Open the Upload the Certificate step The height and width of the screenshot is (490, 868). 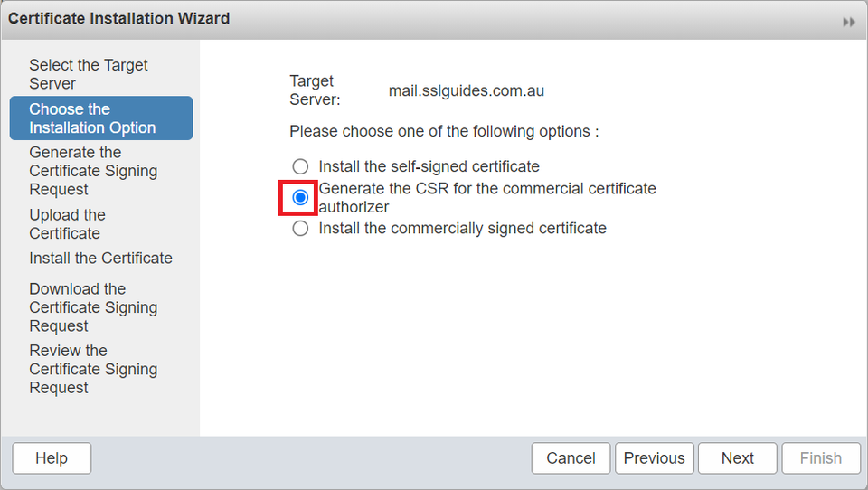pyautogui.click(x=67, y=224)
